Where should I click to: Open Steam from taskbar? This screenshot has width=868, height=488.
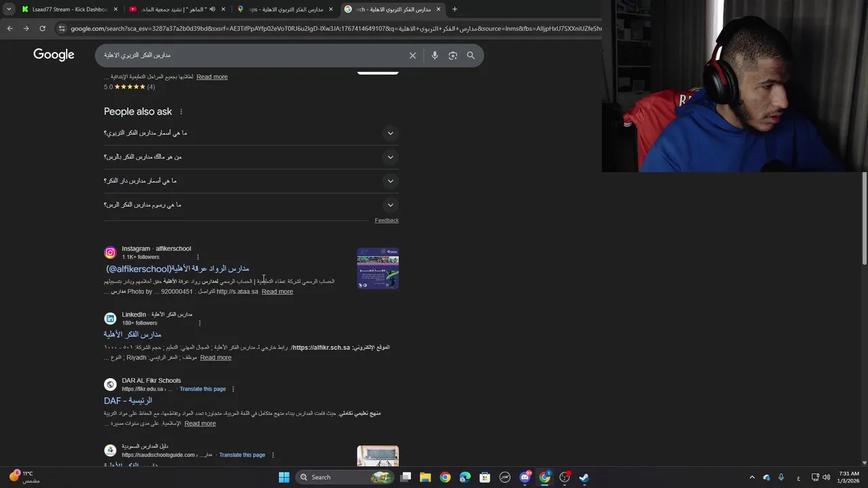pyautogui.click(x=584, y=477)
